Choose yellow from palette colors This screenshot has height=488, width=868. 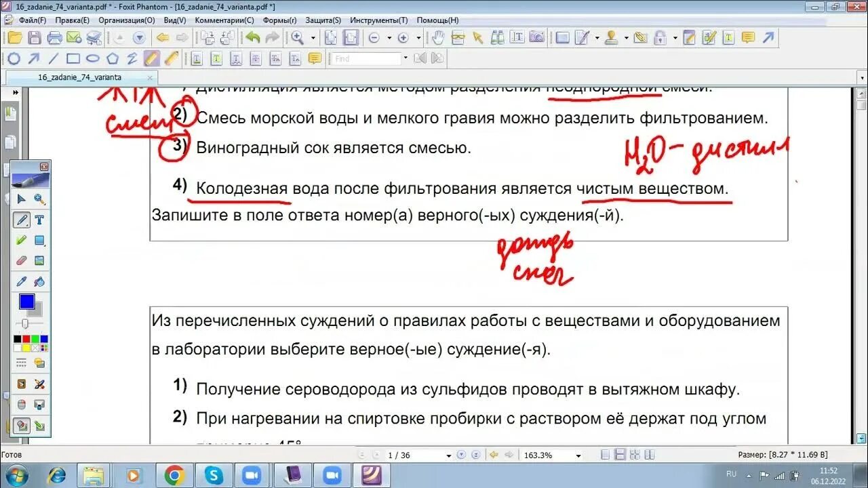click(26, 348)
